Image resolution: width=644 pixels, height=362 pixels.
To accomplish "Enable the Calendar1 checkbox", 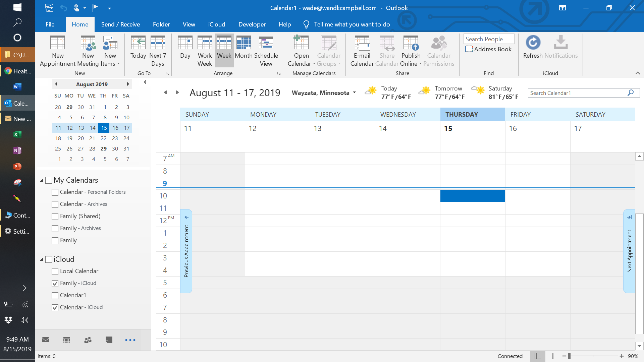I will click(55, 296).
